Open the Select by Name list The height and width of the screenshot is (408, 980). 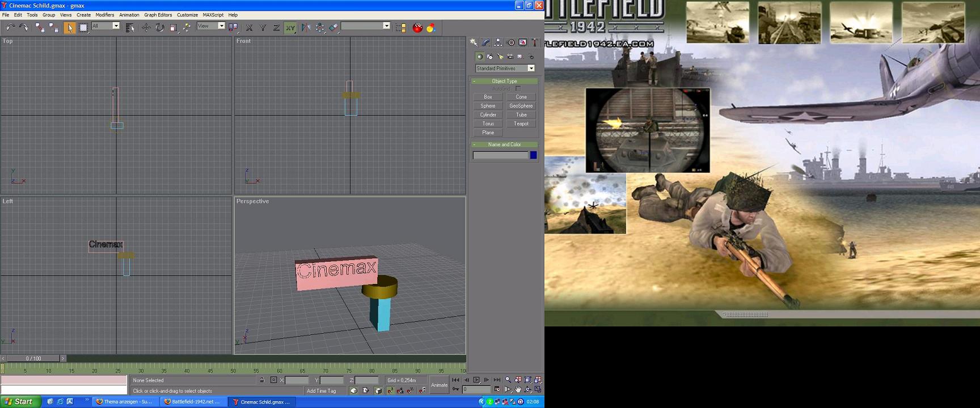130,27
